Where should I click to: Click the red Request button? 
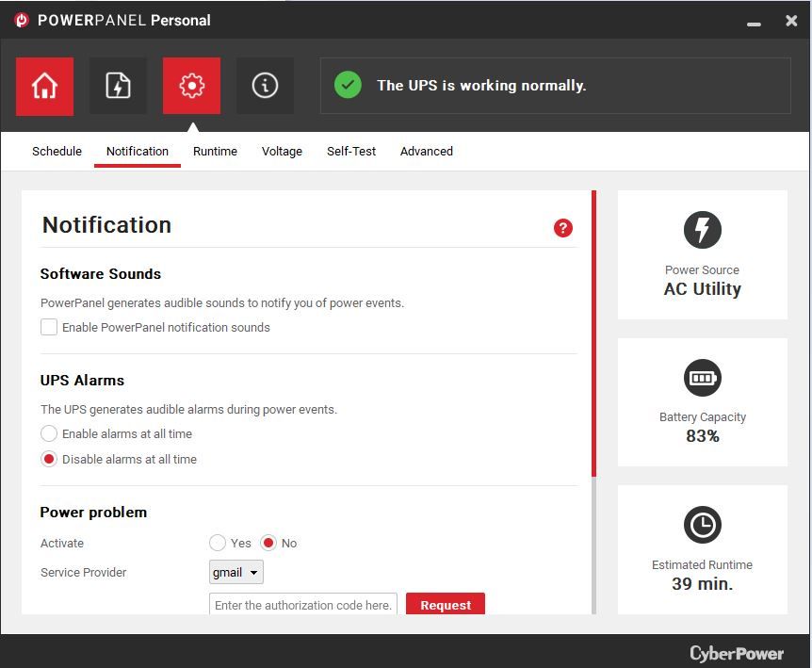coord(446,604)
